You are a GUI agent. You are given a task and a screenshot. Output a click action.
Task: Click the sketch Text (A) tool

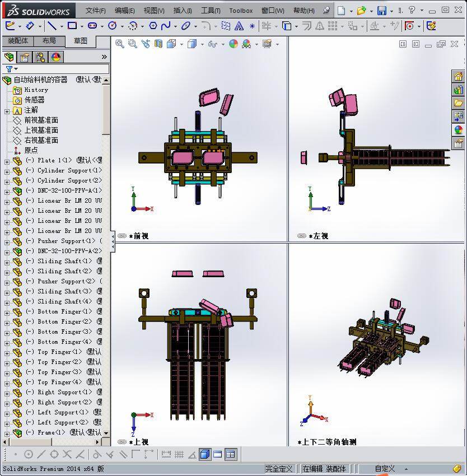tap(239, 26)
